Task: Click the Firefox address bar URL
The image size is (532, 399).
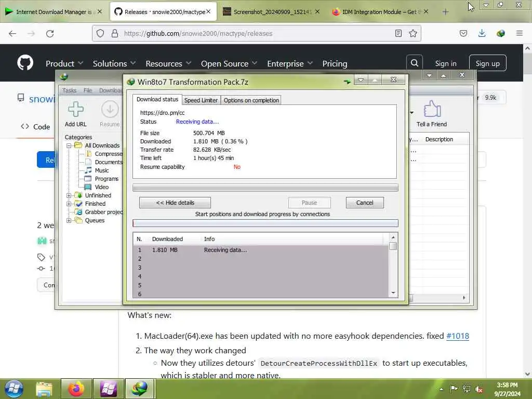Action: 198,33
